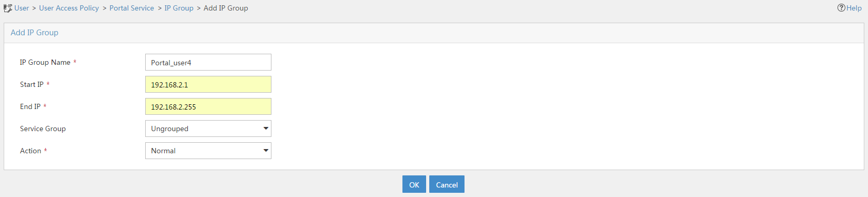Click the End IP field showing 192.168.2.255
Viewport: 868px width, 197px height.
click(208, 106)
